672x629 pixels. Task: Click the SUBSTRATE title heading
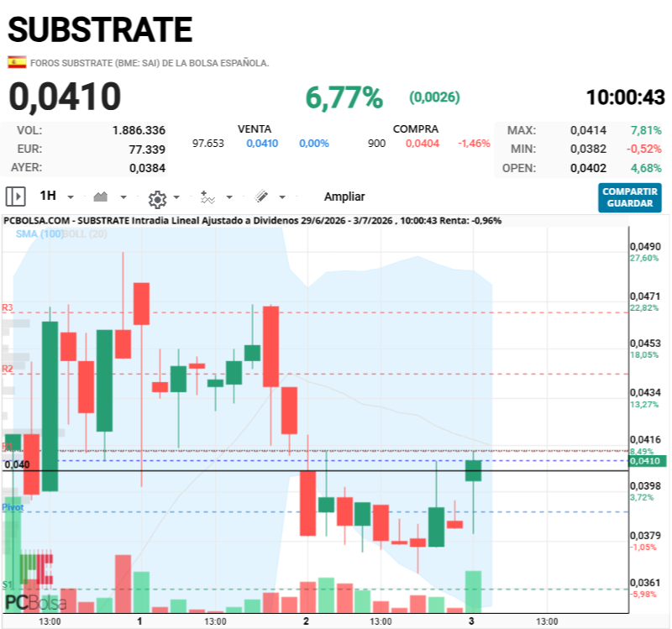(x=100, y=29)
